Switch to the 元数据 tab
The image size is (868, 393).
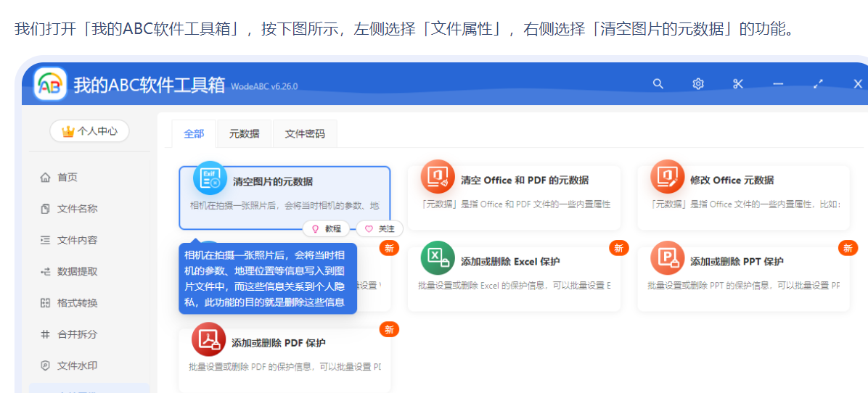(244, 133)
